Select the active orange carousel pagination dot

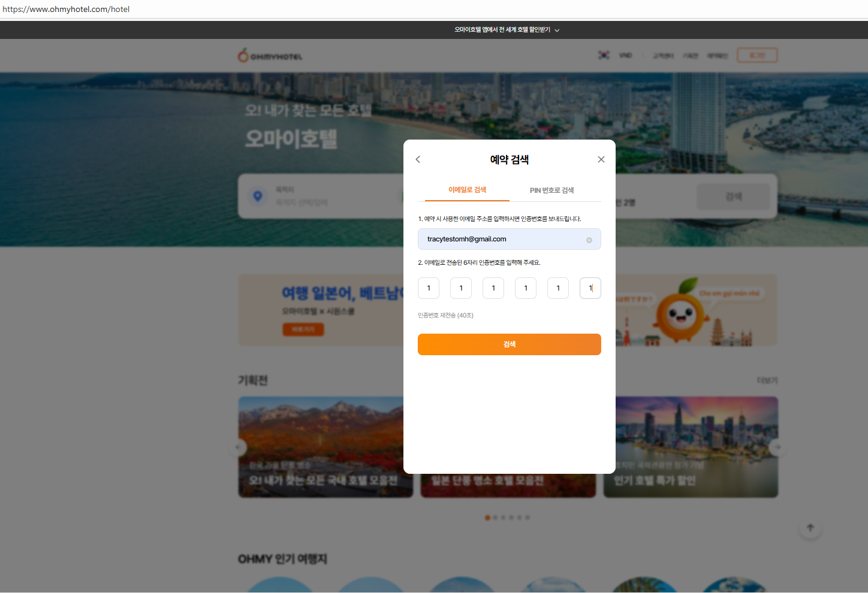click(487, 518)
